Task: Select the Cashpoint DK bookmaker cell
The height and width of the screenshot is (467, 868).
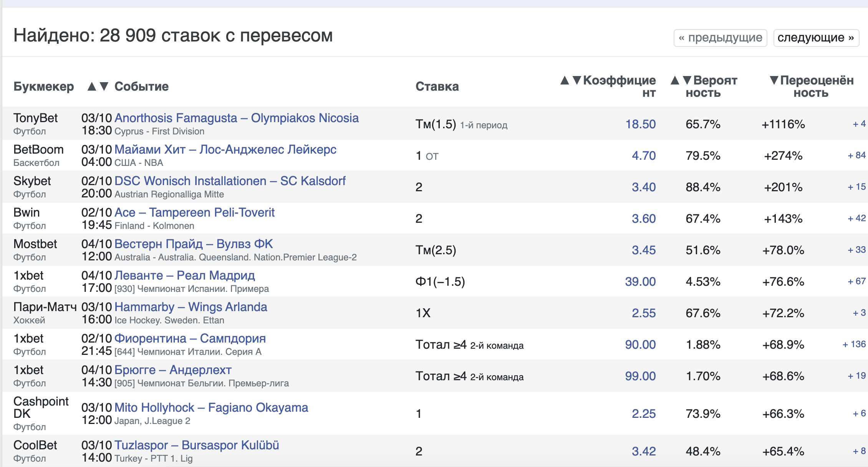Action: (x=41, y=414)
